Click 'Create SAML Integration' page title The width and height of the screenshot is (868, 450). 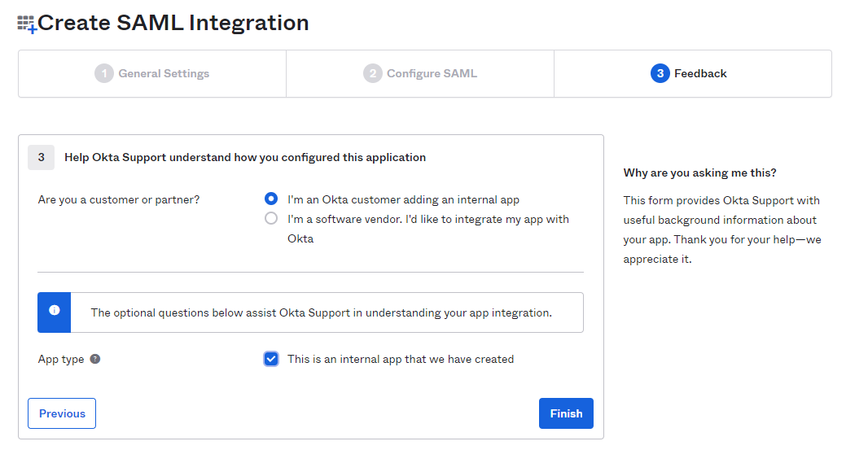tap(173, 24)
